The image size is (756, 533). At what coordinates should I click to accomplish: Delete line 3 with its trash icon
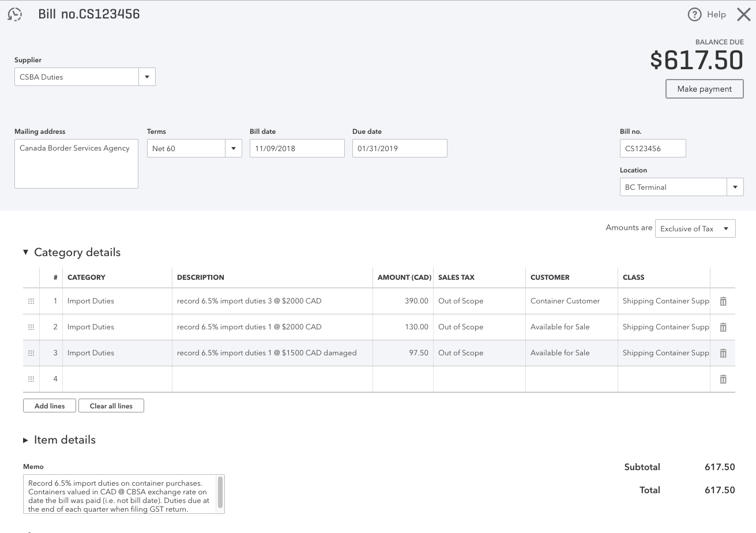[x=723, y=353]
